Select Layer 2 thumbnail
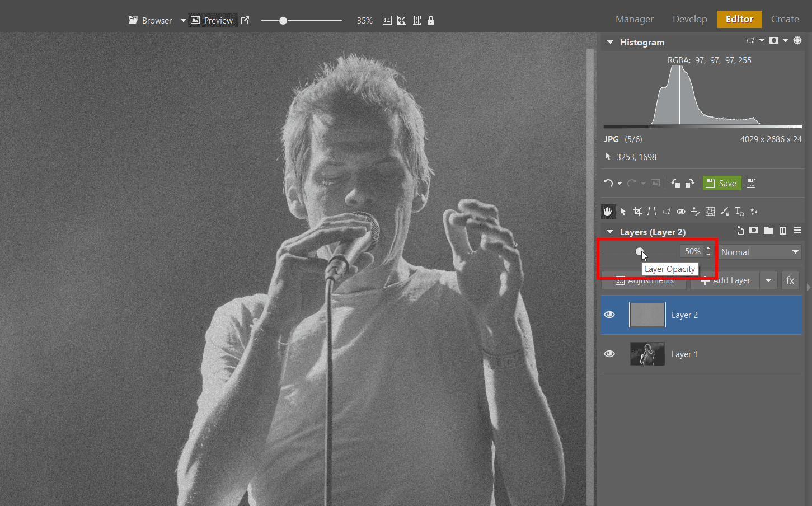The width and height of the screenshot is (812, 506). coord(647,315)
